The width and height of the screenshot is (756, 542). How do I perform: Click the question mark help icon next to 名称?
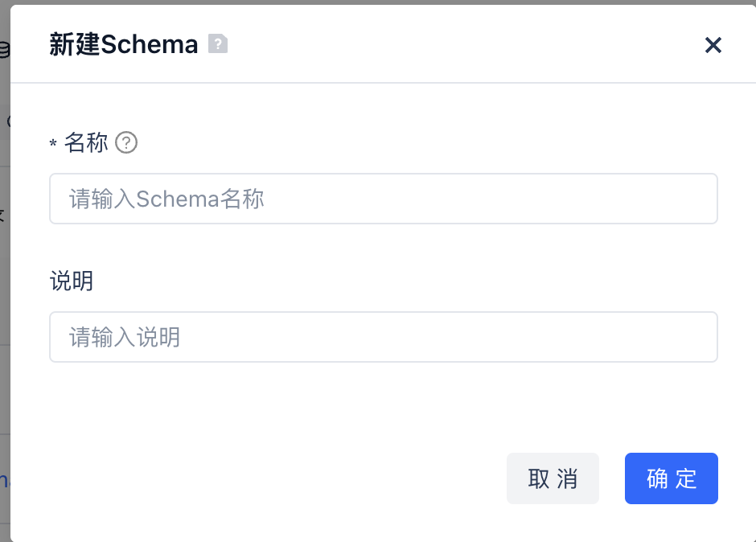coord(126,143)
